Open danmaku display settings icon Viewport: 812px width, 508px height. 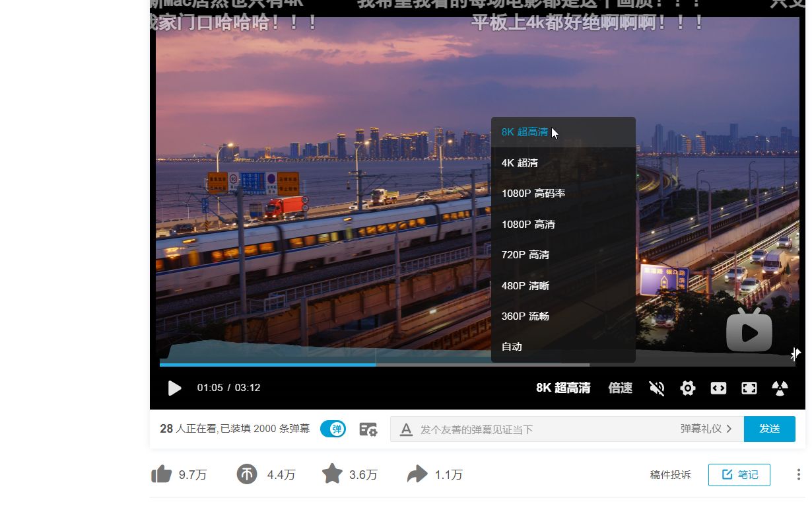(368, 429)
